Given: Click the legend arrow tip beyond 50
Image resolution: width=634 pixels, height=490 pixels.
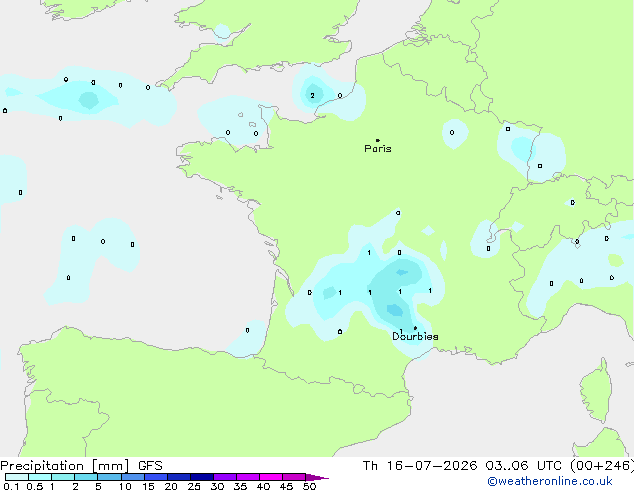Looking at the screenshot, I should pyautogui.click(x=317, y=477).
